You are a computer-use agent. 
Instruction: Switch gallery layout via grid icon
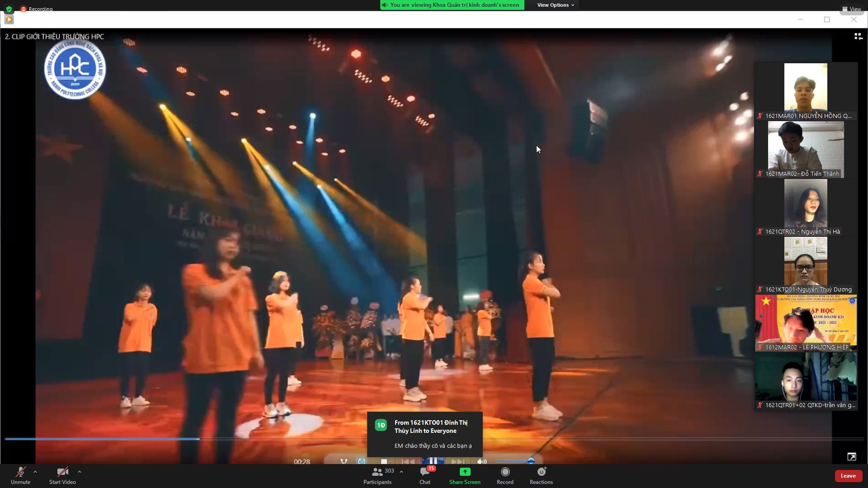858,36
